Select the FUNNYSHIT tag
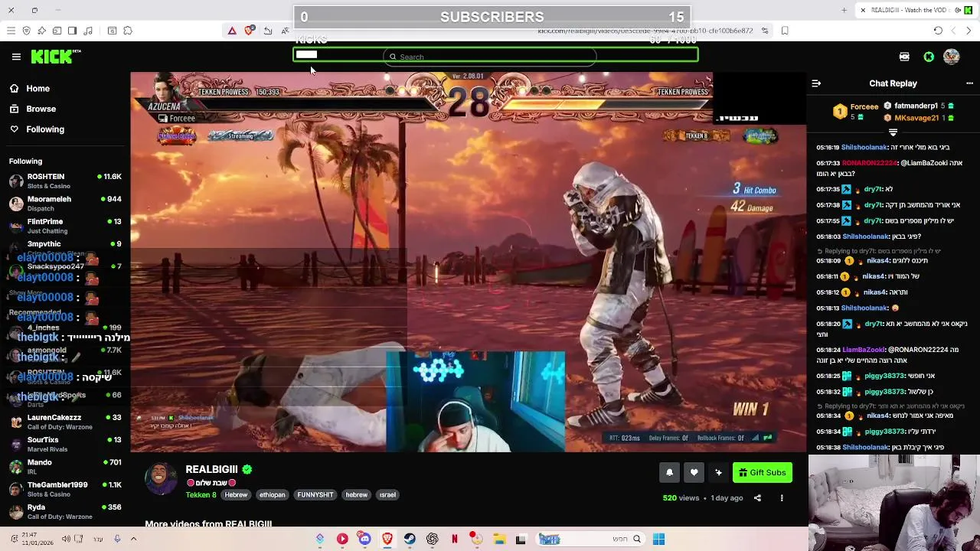This screenshot has width=980, height=551. click(x=315, y=494)
